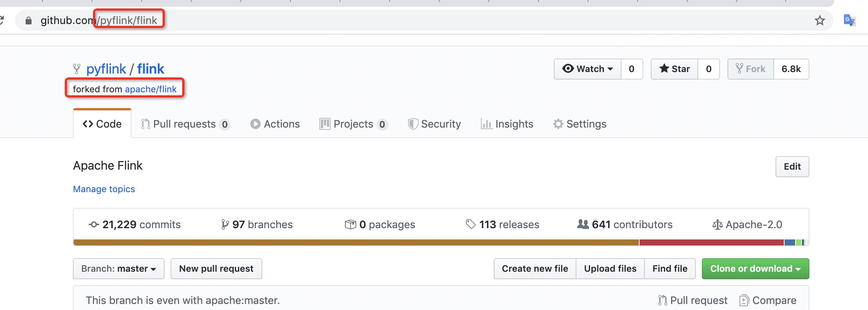Open the Projects tab
868x310 pixels.
click(354, 124)
